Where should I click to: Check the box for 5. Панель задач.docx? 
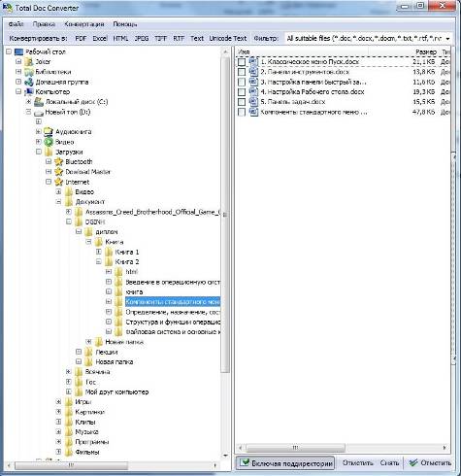242,102
